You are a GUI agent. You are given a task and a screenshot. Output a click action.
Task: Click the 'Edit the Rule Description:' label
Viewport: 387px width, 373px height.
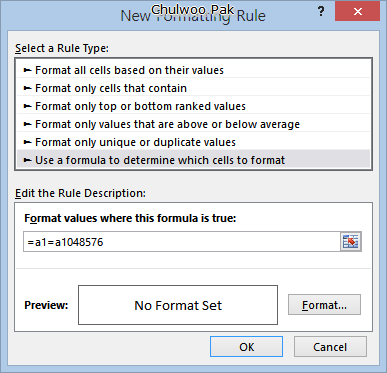tap(80, 193)
